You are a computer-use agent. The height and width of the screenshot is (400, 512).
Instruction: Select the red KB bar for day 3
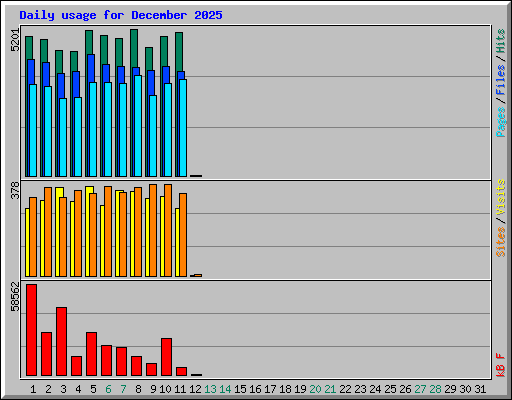(61, 341)
